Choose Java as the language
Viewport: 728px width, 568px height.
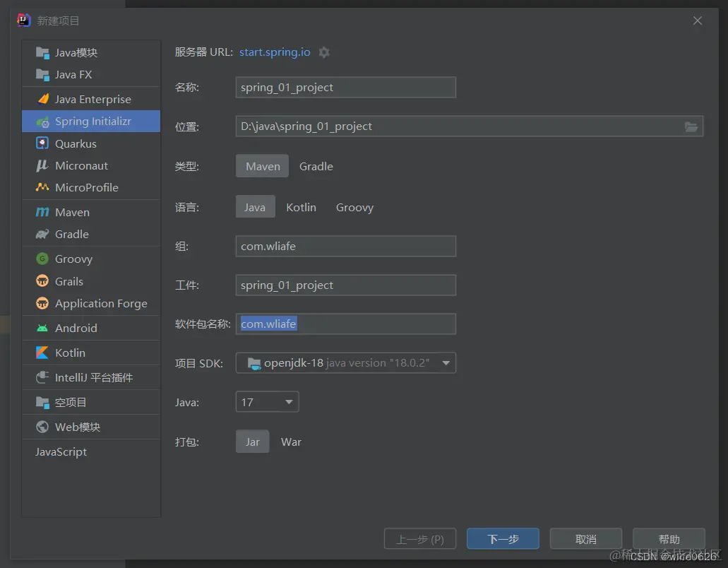(x=256, y=207)
